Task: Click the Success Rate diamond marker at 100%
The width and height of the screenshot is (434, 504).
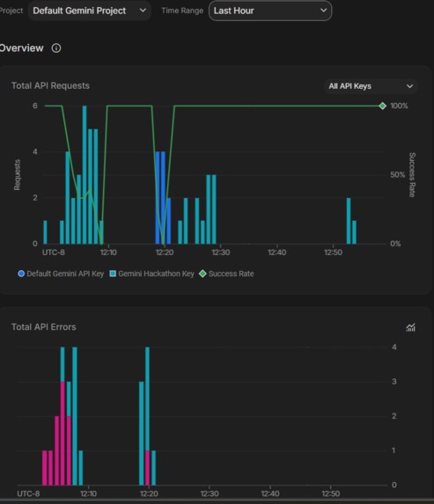Action: pos(383,106)
